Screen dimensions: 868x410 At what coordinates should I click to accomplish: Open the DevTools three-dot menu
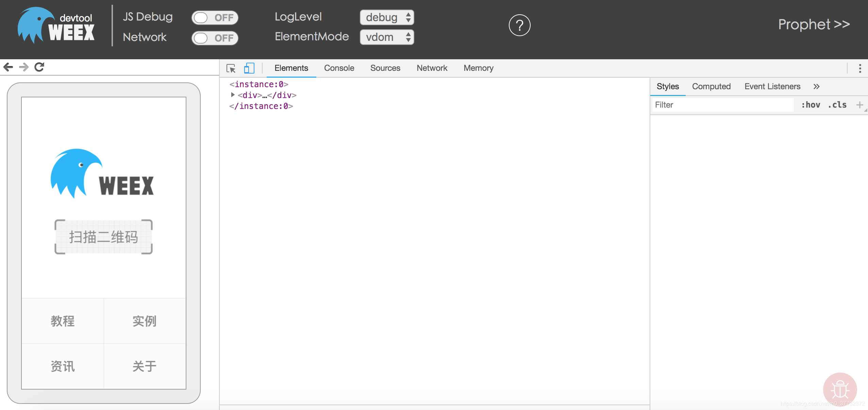click(x=860, y=68)
